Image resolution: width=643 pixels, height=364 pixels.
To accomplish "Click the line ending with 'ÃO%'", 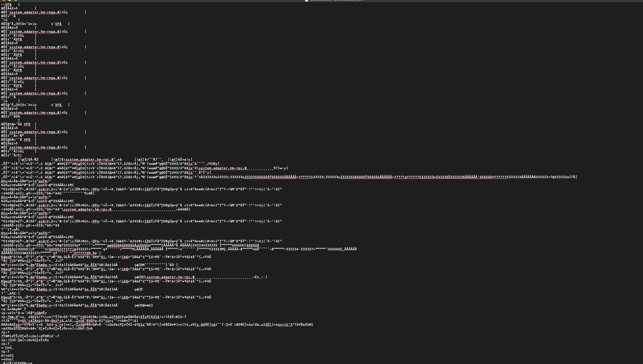I will click(x=11, y=116).
